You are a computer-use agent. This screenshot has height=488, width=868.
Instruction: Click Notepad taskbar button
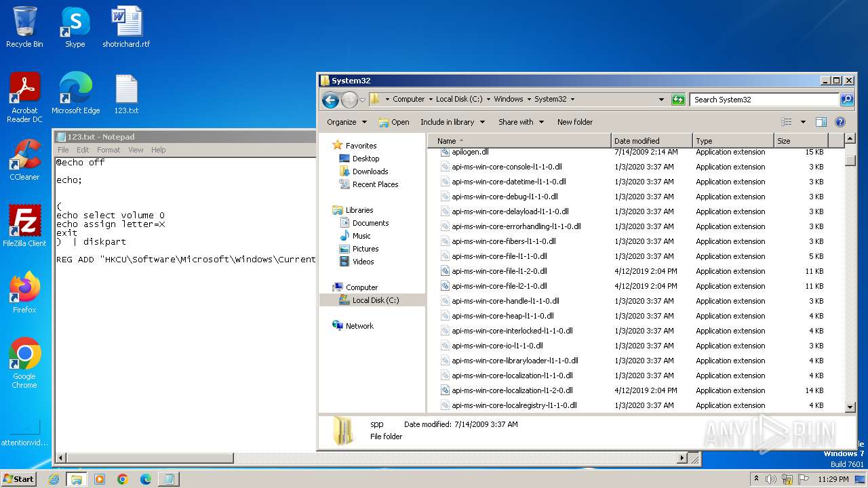169,479
